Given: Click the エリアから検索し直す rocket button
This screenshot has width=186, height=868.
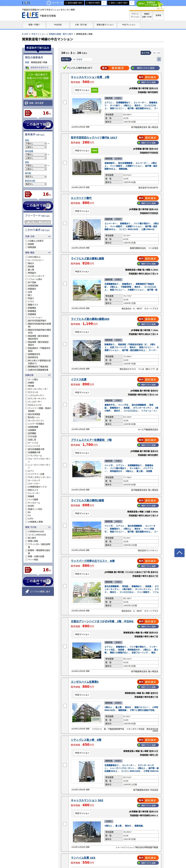Looking at the screenshot, I should tap(38, 592).
